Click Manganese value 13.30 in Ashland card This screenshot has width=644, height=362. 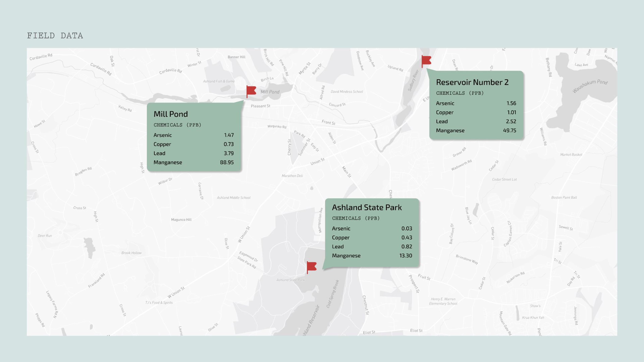[406, 256]
